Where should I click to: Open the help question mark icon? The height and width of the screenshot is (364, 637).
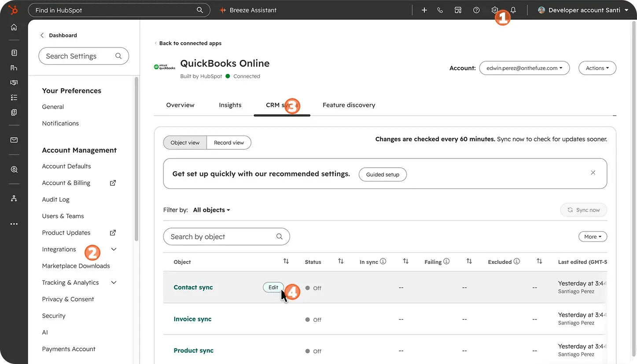[476, 10]
